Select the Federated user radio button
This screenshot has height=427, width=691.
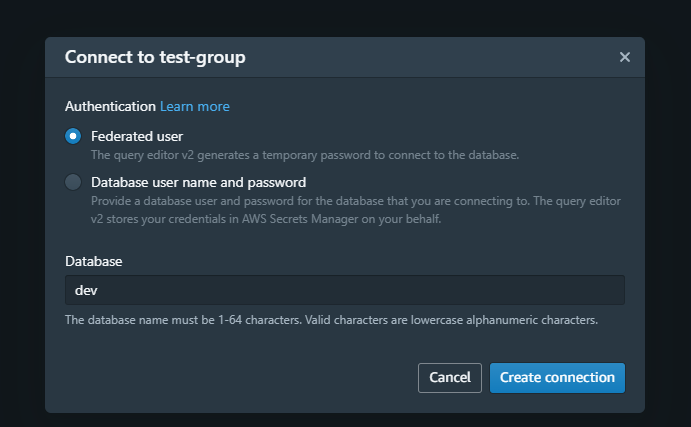73,136
